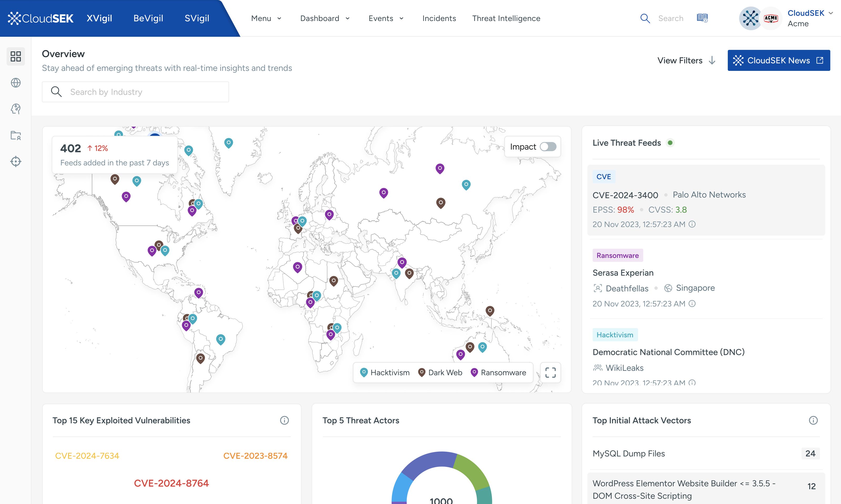
Task: Open the knowledge base book icon in the header
Action: point(702,18)
